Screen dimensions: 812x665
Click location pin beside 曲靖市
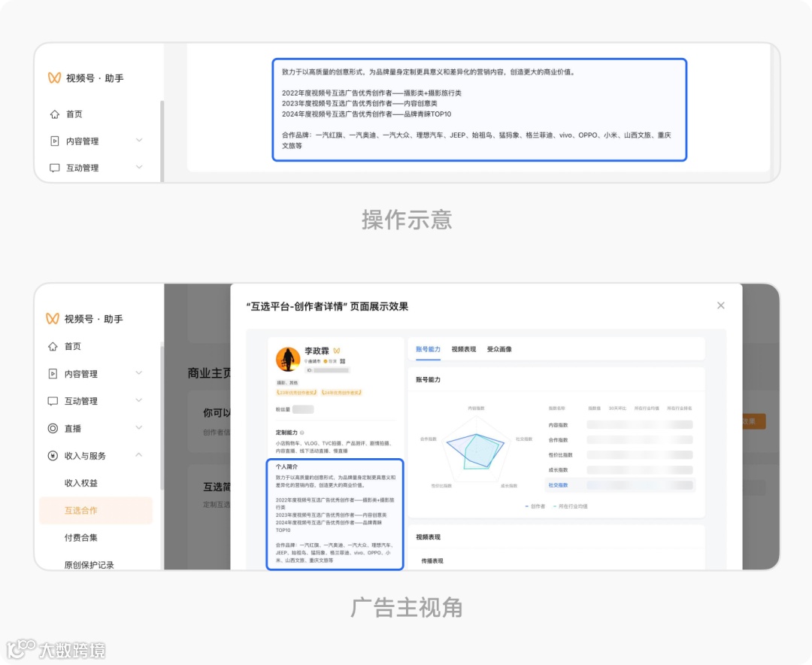(x=306, y=361)
